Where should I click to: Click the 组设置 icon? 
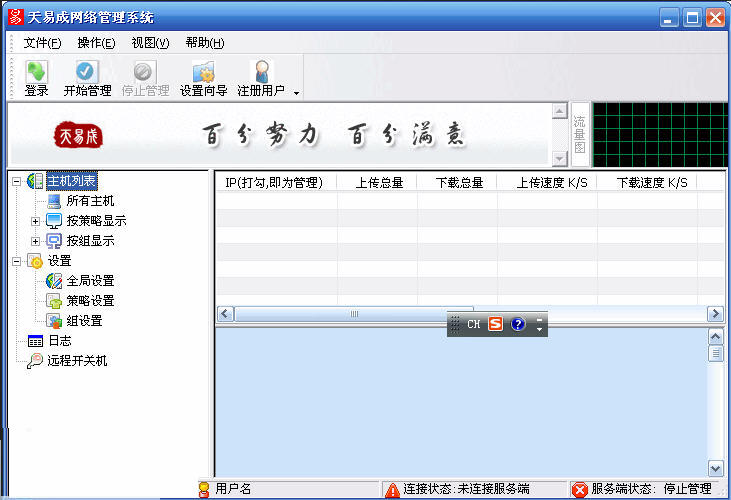coord(54,321)
